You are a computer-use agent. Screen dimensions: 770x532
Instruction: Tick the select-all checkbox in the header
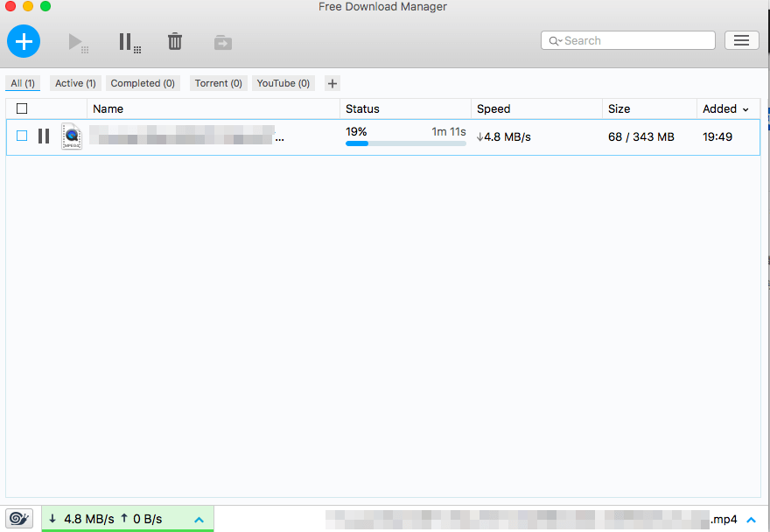(x=22, y=108)
